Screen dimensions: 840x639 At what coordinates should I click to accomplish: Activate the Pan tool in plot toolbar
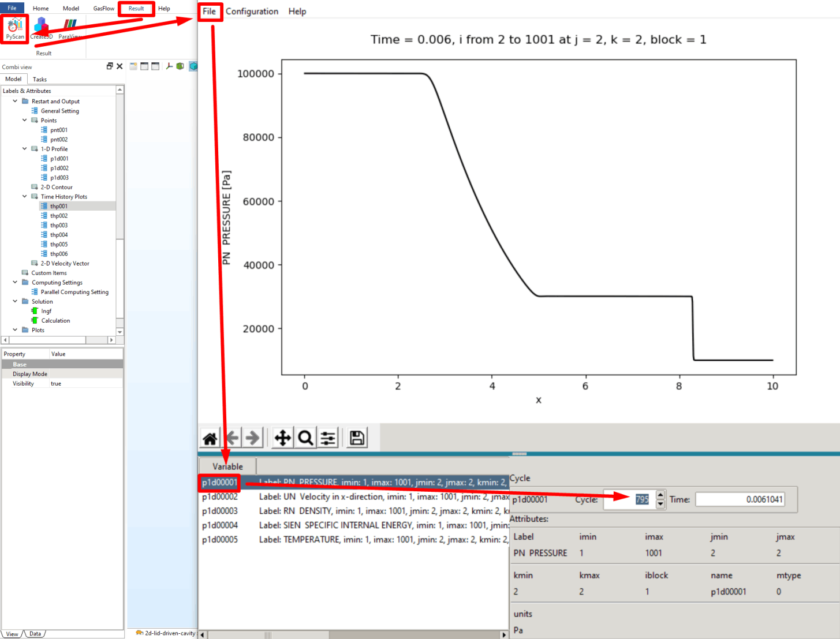pos(283,438)
